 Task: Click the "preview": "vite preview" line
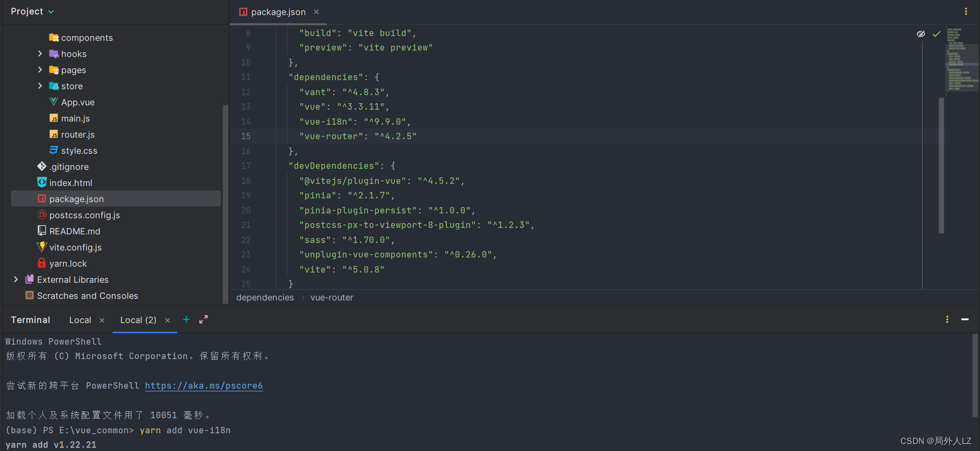click(x=366, y=47)
